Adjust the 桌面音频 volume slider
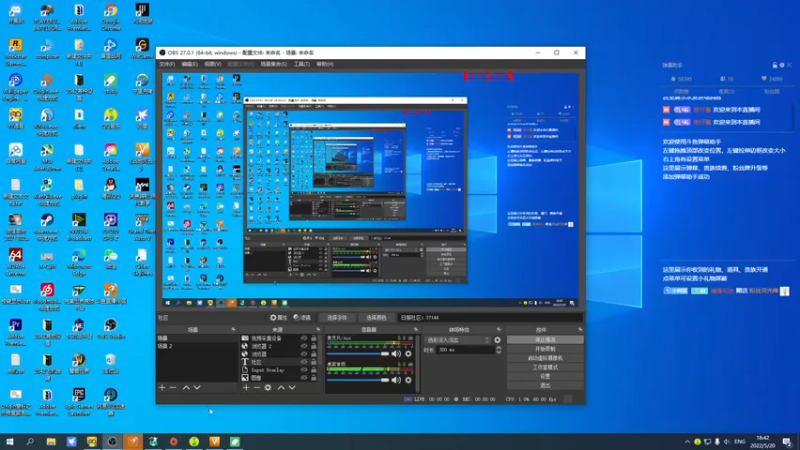Image resolution: width=800 pixels, height=450 pixels. pos(358,380)
